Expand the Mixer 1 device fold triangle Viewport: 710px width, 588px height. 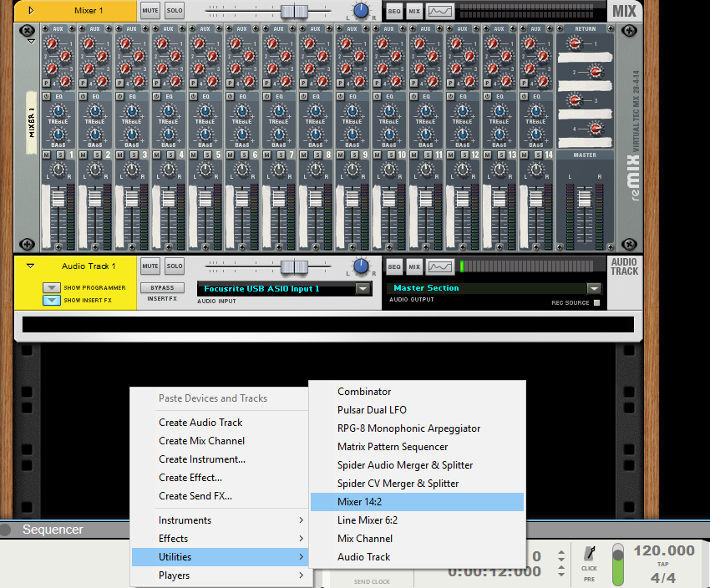[x=31, y=10]
